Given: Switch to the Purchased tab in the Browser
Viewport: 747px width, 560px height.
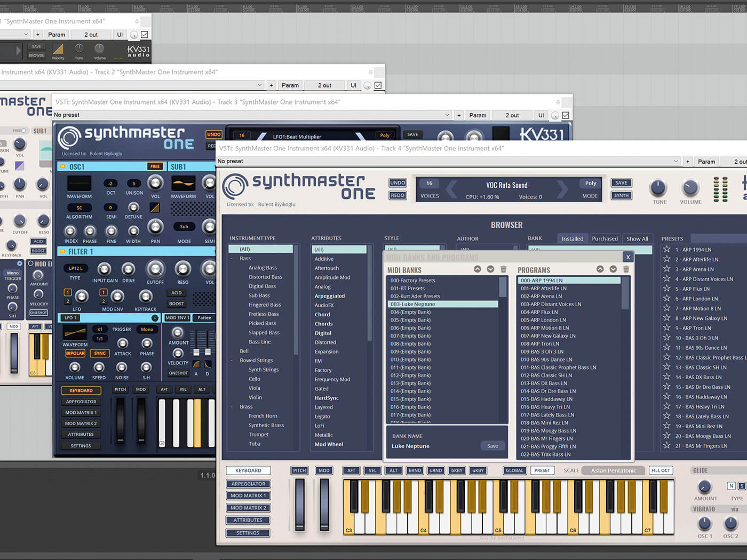Looking at the screenshot, I should pyautogui.click(x=605, y=238).
